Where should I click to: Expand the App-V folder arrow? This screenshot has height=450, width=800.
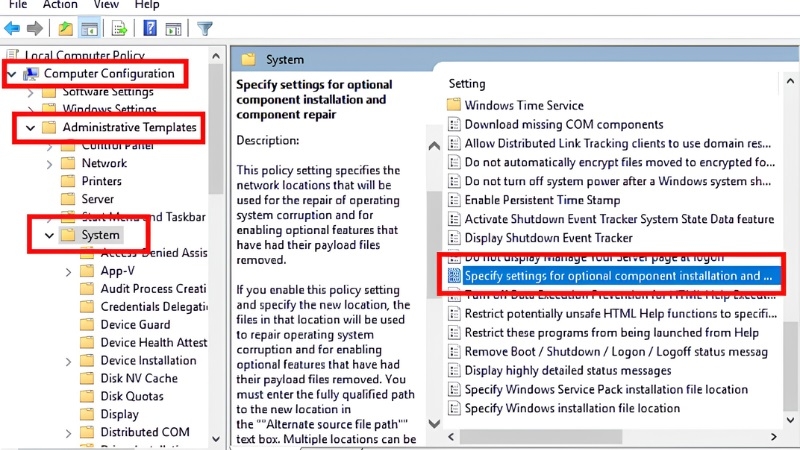(x=68, y=272)
